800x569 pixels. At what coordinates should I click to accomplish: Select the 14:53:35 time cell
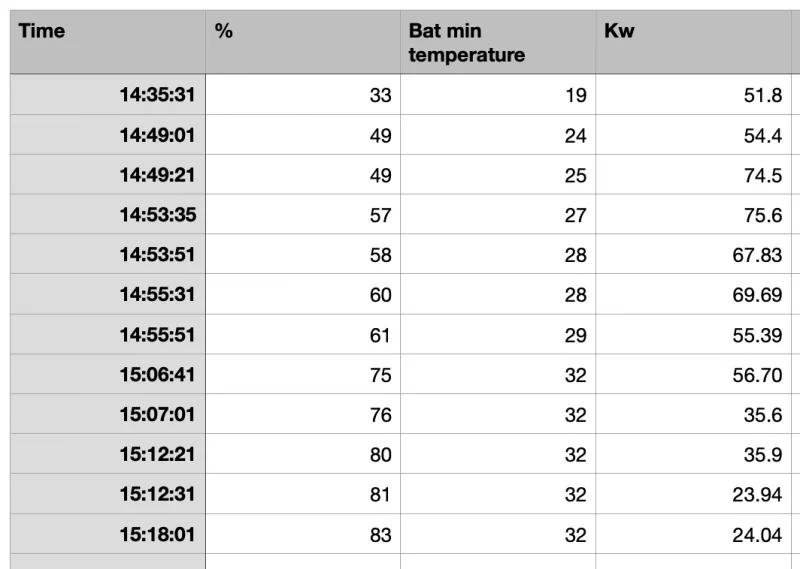(x=157, y=215)
